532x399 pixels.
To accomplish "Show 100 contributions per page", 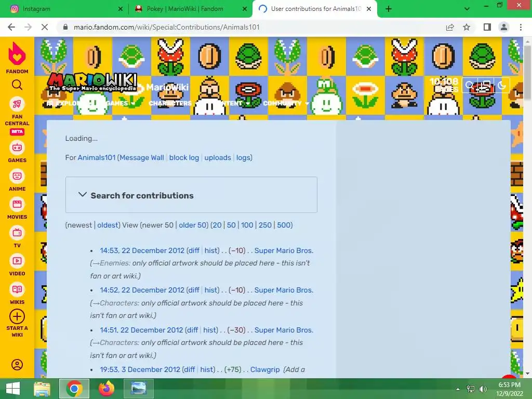I will 247,225.
